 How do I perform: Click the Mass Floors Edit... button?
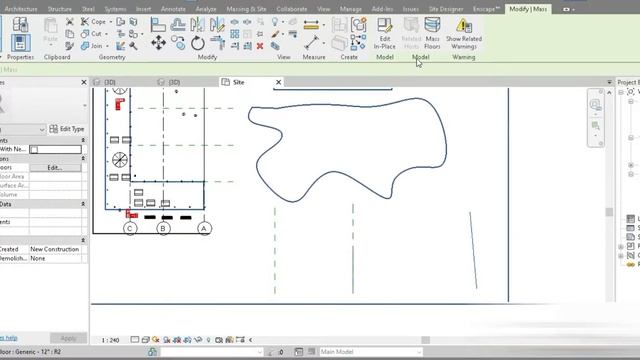[55, 168]
